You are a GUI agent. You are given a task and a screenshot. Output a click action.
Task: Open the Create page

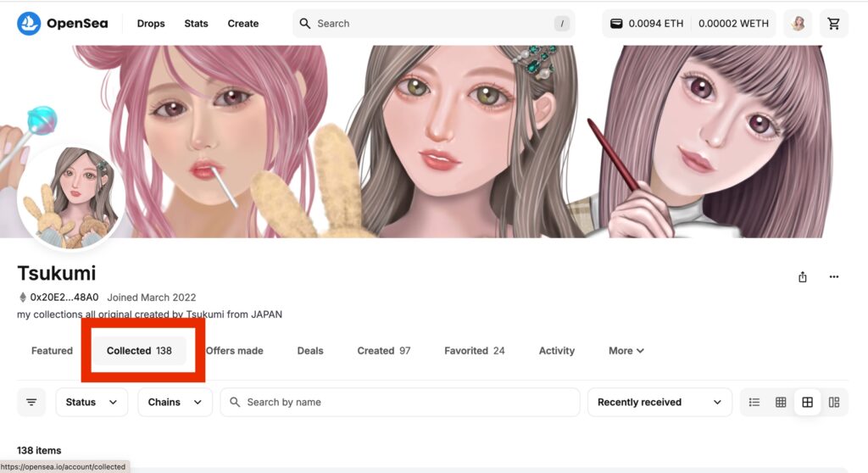[x=243, y=23]
